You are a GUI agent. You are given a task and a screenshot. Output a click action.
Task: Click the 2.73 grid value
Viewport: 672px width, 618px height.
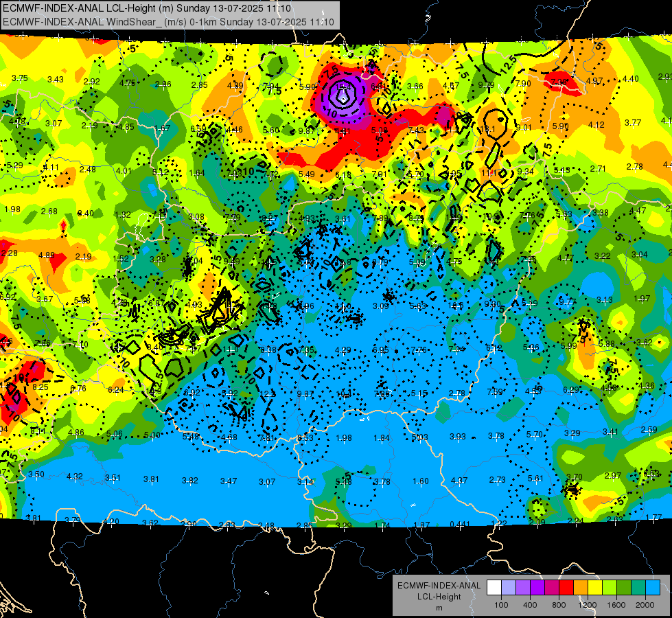(498, 479)
